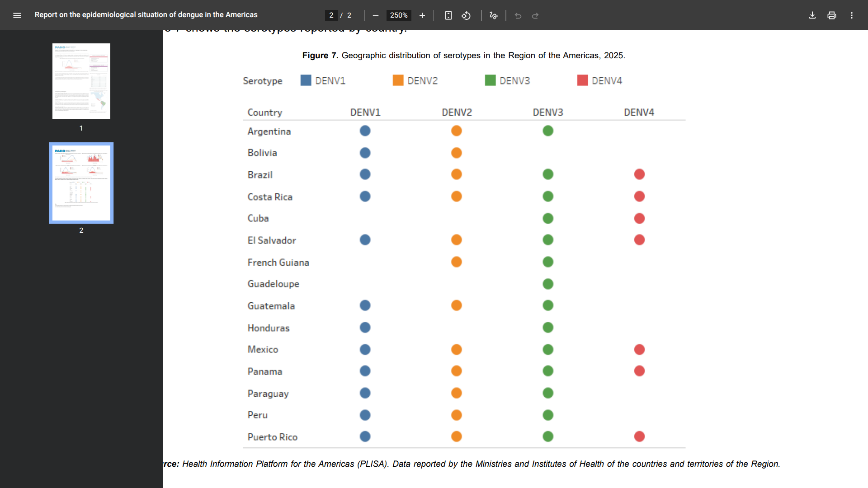Image resolution: width=868 pixels, height=488 pixels.
Task: Click the redo arrow icon
Action: pos(535,15)
